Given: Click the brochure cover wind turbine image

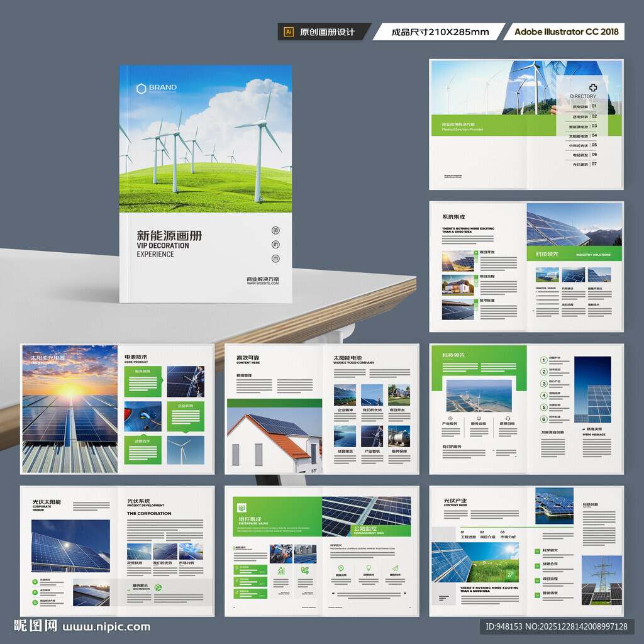Looking at the screenshot, I should click(x=206, y=139).
